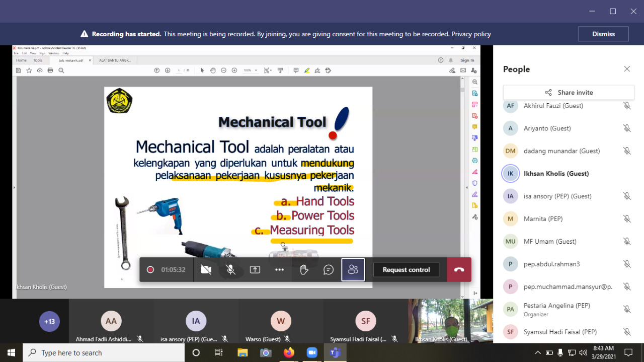Viewport: 644px width, 362px height.
Task: Select Ikhsan Kholis (Guest) in People list
Action: (x=556, y=174)
